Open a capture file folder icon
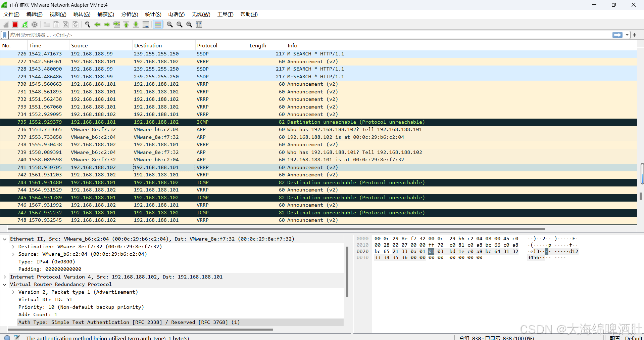This screenshot has width=644, height=340. pyautogui.click(x=47, y=25)
